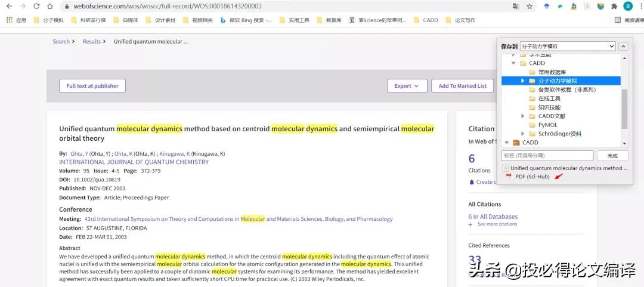Click the green extension icon in toolbar
This screenshot has height=287, width=644.
560,7
